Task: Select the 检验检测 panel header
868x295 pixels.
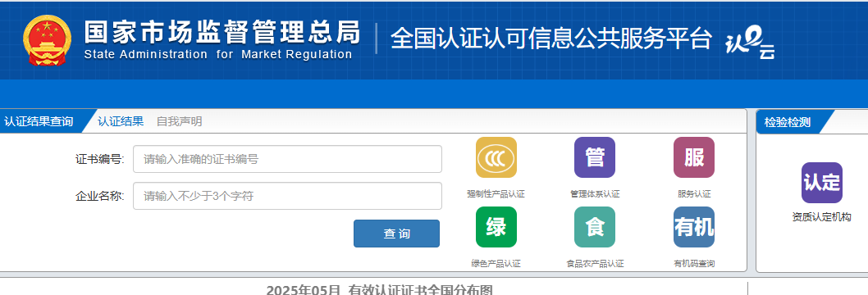Action: point(788,122)
